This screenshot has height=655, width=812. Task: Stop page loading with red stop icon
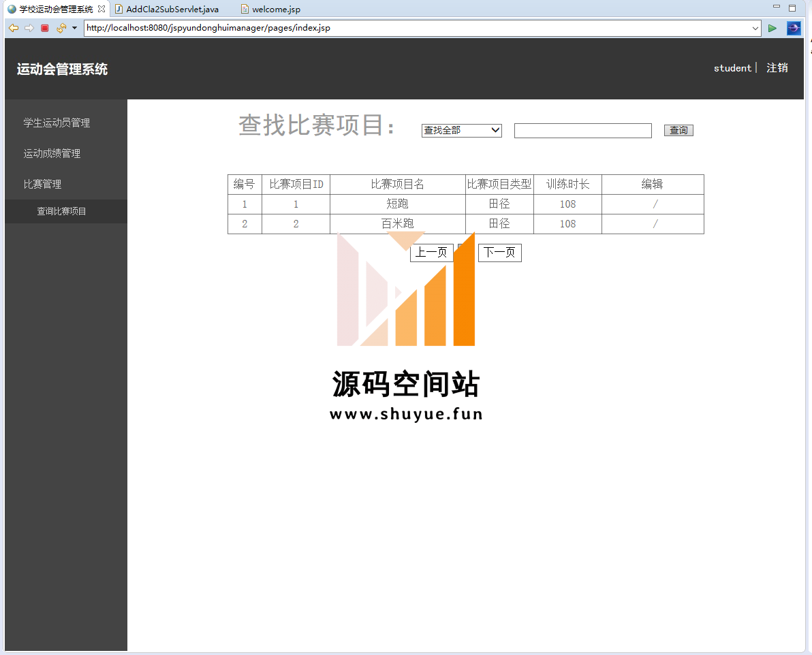[x=45, y=28]
